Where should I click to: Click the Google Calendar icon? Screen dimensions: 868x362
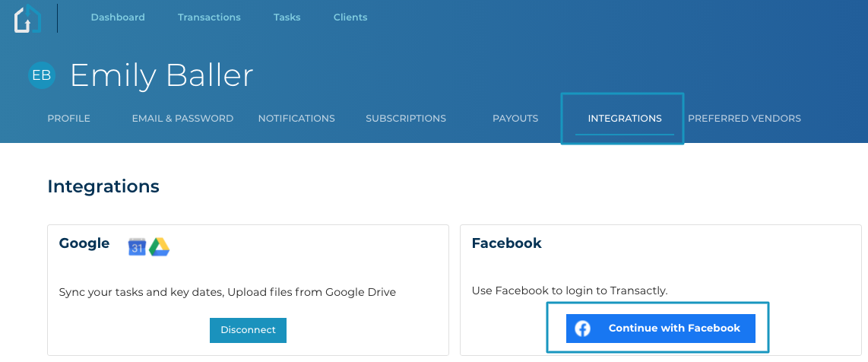pos(137,246)
